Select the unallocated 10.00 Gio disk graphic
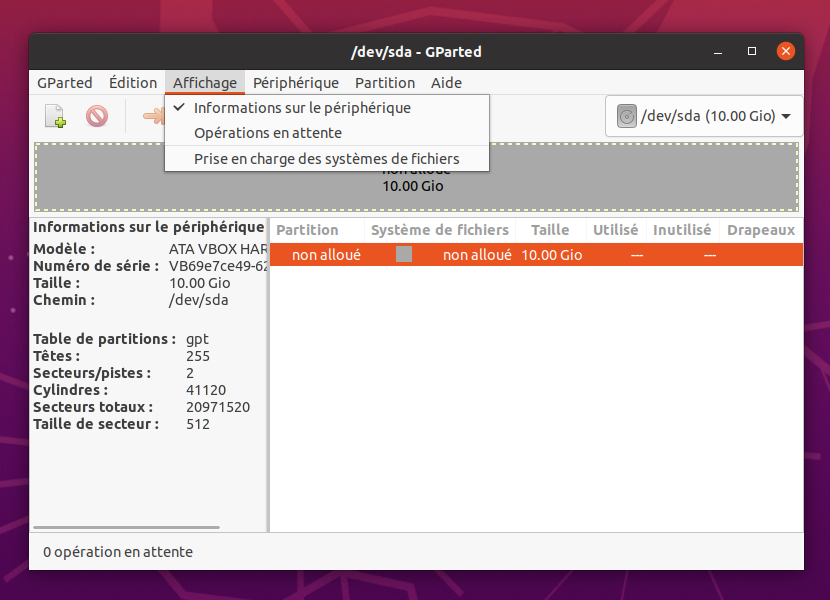 417,177
